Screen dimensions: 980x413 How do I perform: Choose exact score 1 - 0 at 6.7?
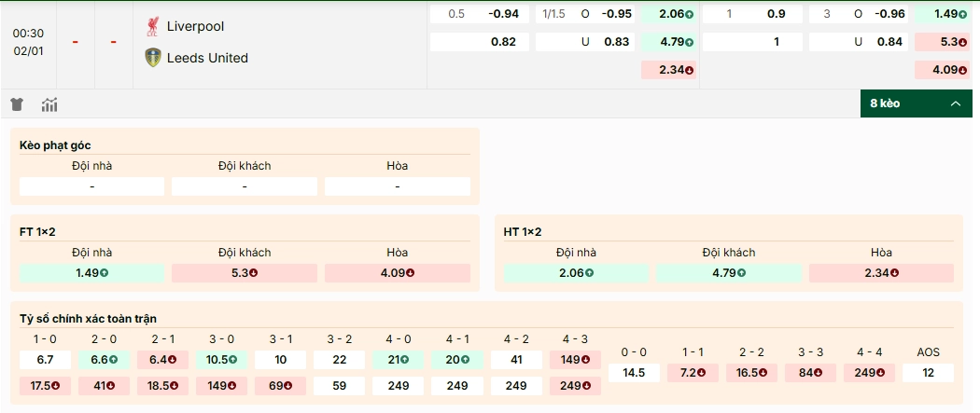45,360
